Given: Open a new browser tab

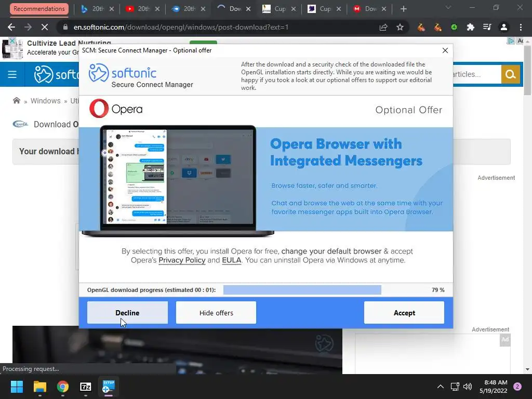Looking at the screenshot, I should 403,9.
